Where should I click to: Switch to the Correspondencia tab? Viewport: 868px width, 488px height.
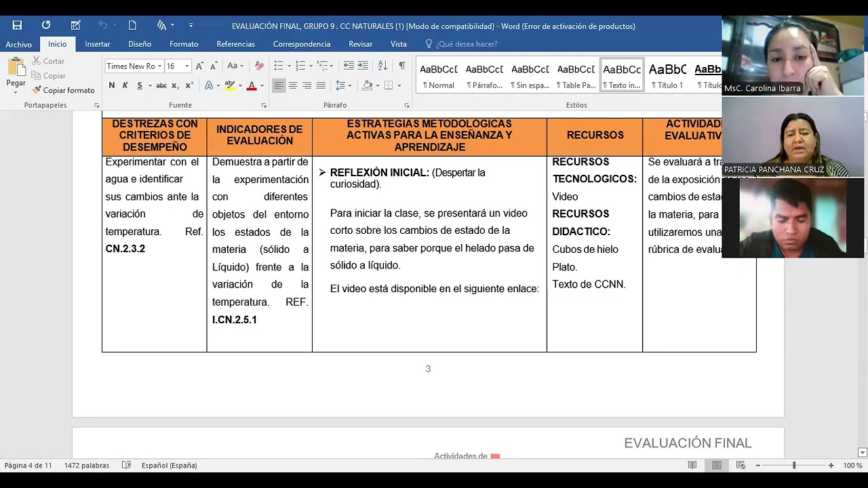pyautogui.click(x=302, y=44)
